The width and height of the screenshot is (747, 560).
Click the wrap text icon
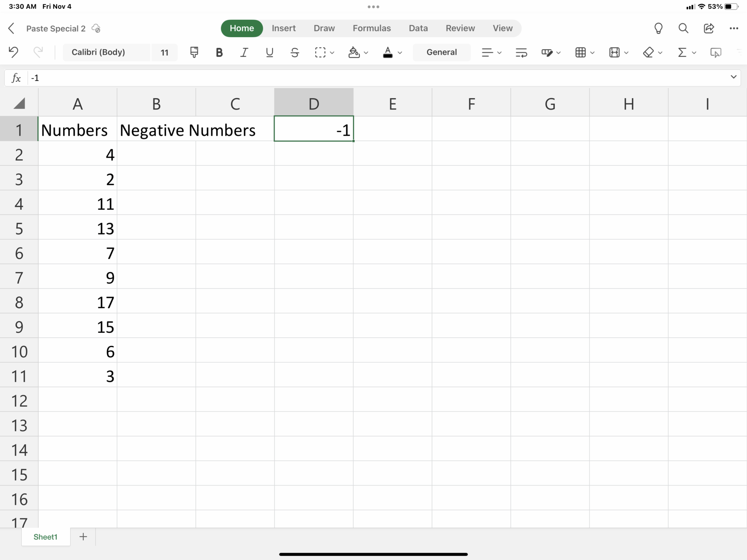coord(521,52)
